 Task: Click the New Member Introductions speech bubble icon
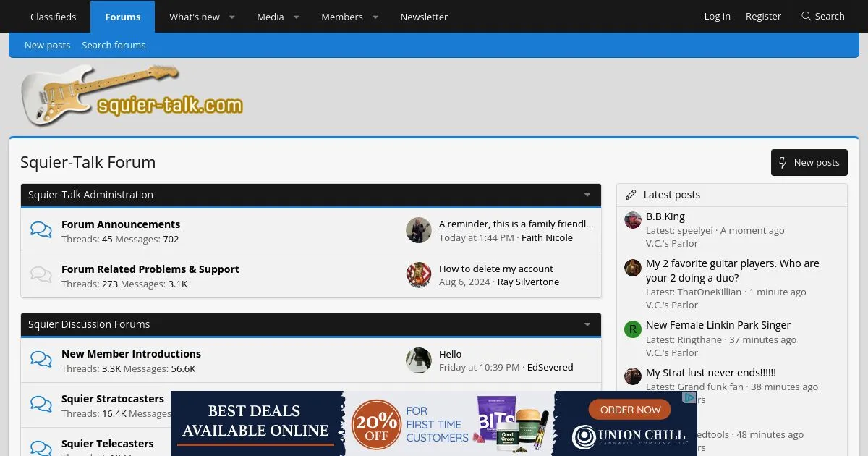coord(41,360)
